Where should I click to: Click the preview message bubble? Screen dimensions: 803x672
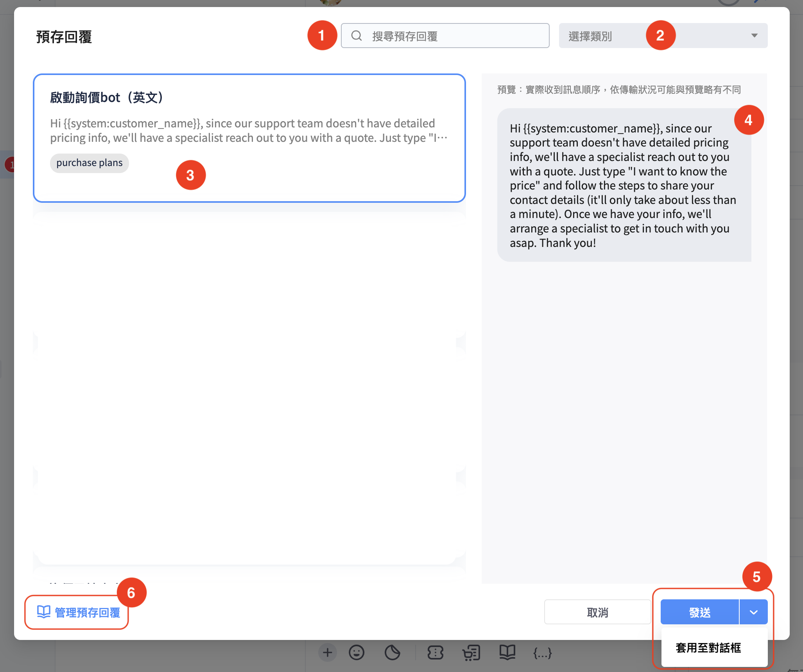[624, 185]
